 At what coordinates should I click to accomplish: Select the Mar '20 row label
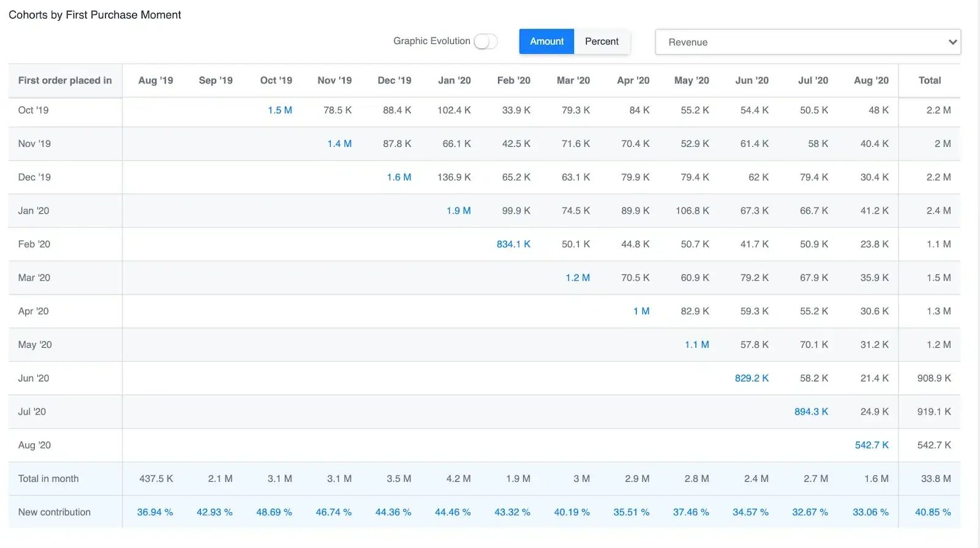(x=34, y=278)
